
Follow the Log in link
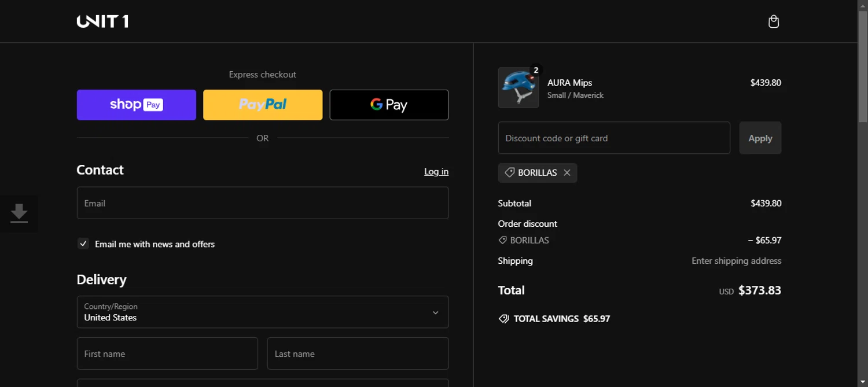[x=436, y=171]
